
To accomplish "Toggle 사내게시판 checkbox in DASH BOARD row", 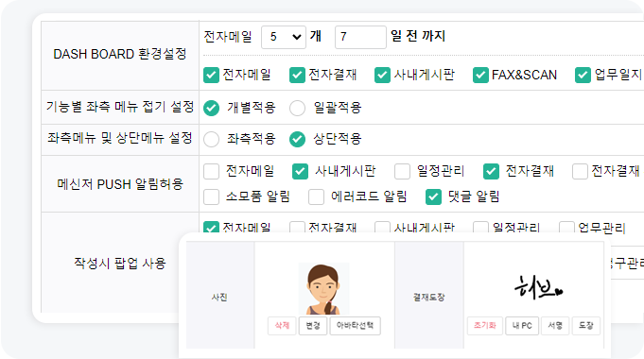I will click(x=382, y=75).
